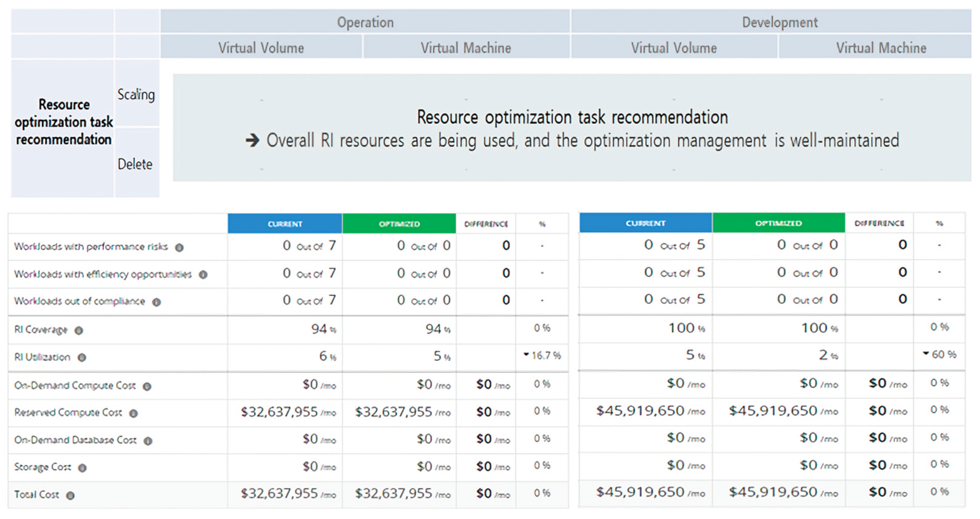The image size is (980, 519).
Task: Open the RI Coverage info icon
Action: (79, 331)
